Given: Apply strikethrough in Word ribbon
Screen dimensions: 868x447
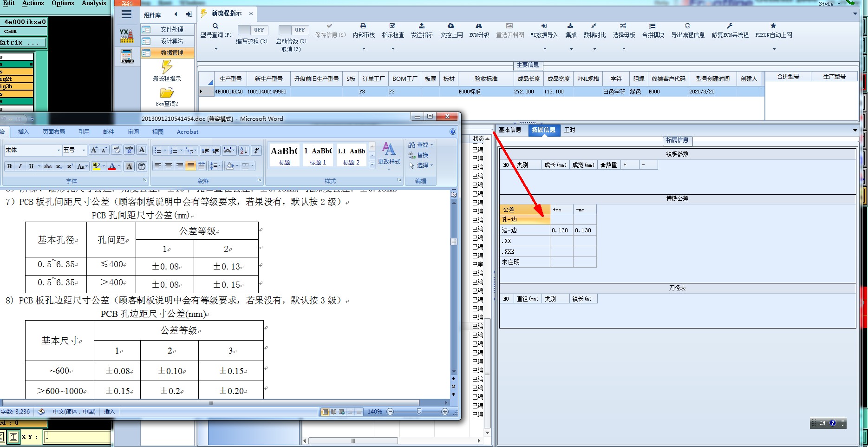Looking at the screenshot, I should [48, 166].
